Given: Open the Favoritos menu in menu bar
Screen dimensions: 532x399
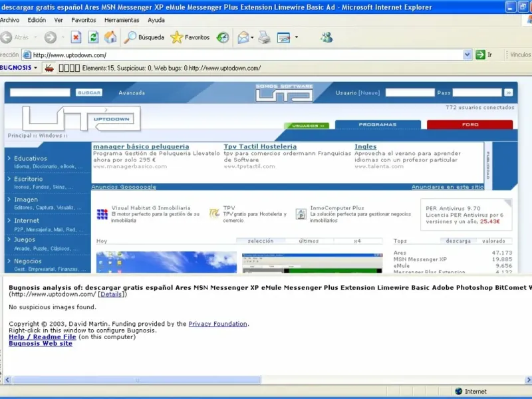Looking at the screenshot, I should coord(84,20).
